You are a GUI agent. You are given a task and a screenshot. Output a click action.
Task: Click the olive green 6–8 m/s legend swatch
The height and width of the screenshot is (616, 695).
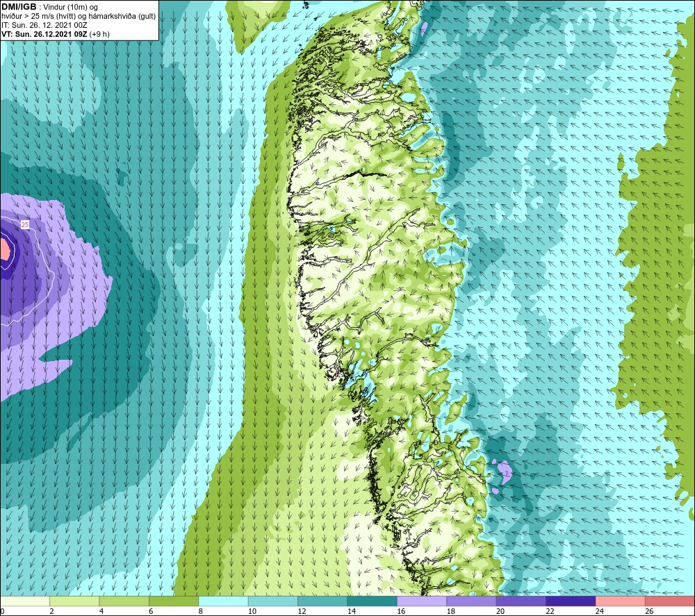(x=174, y=601)
